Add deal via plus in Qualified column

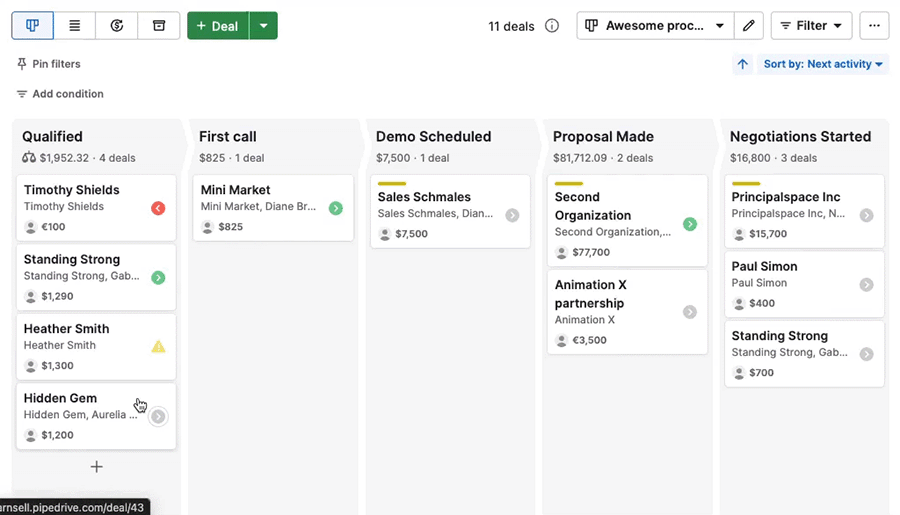click(x=97, y=467)
